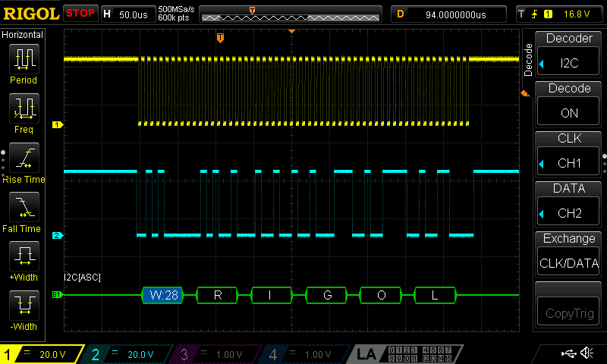Choose the Fall Time measurement icon

click(x=24, y=206)
